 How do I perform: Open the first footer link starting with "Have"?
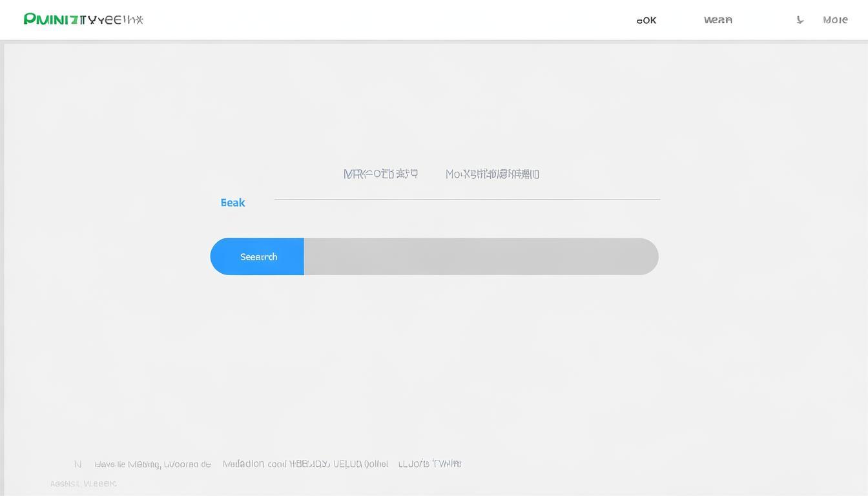153,463
